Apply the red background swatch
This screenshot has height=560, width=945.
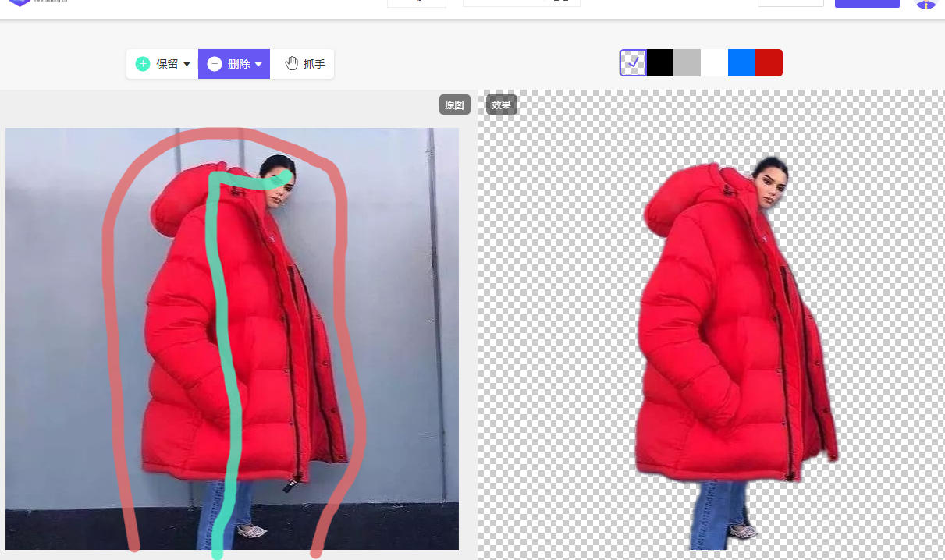pyautogui.click(x=769, y=62)
